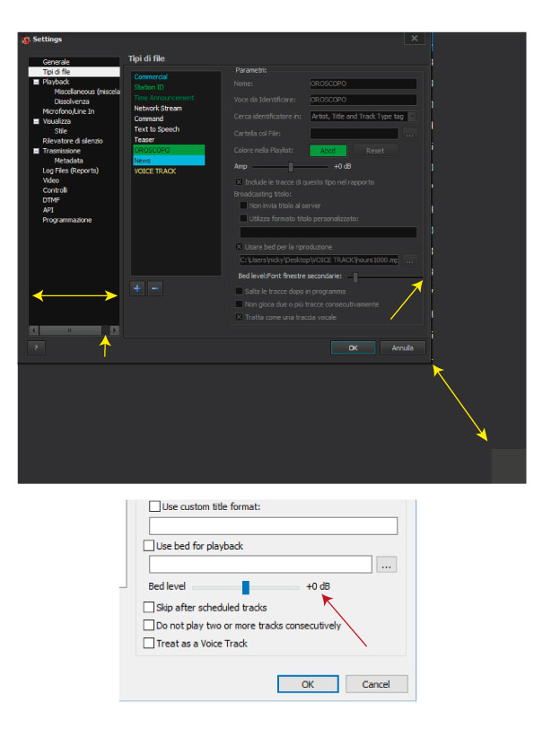This screenshot has height=756, width=534.
Task: Open help with the question mark button
Action: (36, 347)
